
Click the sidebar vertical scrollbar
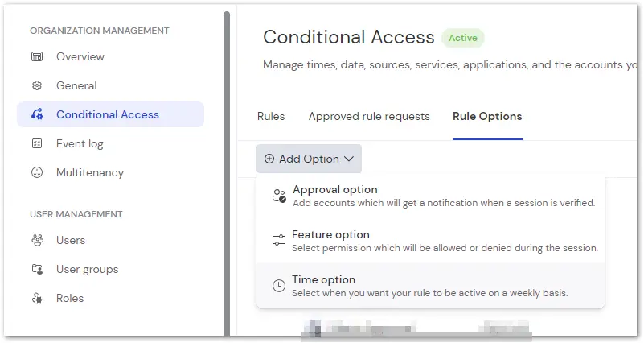(x=227, y=173)
